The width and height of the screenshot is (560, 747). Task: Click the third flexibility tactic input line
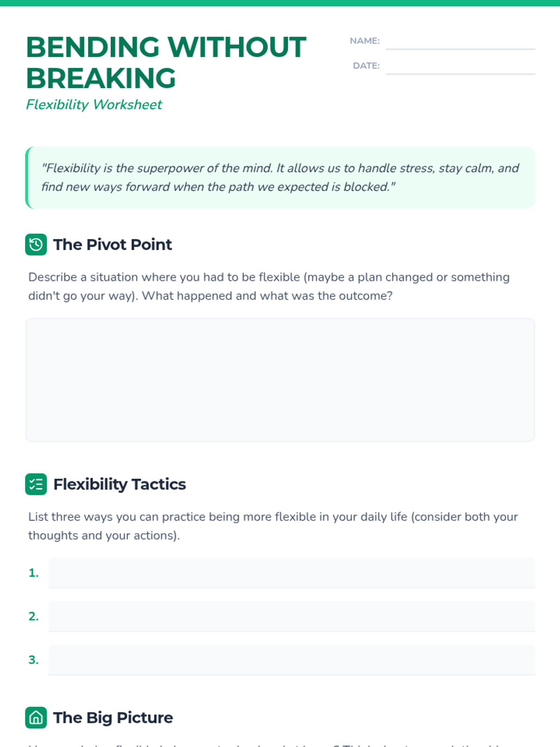292,660
